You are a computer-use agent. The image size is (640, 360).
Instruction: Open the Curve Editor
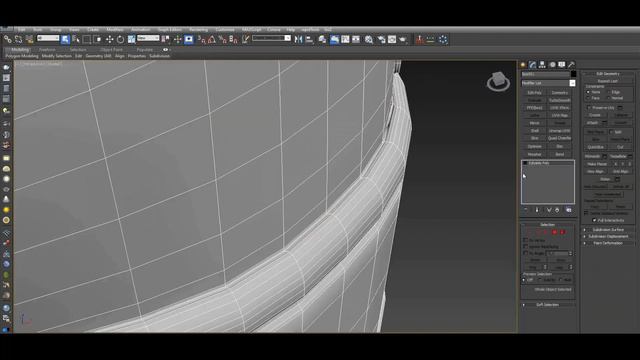coord(345,40)
